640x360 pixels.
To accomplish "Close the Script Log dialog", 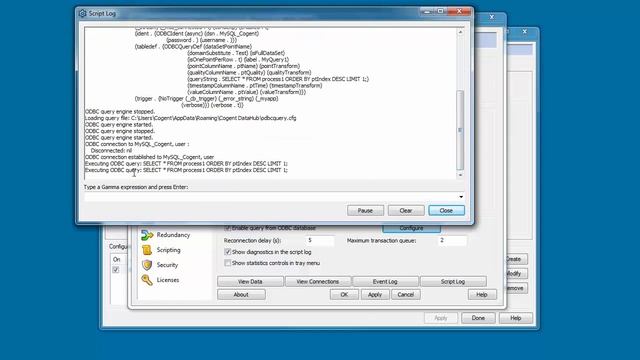I will pos(446,211).
